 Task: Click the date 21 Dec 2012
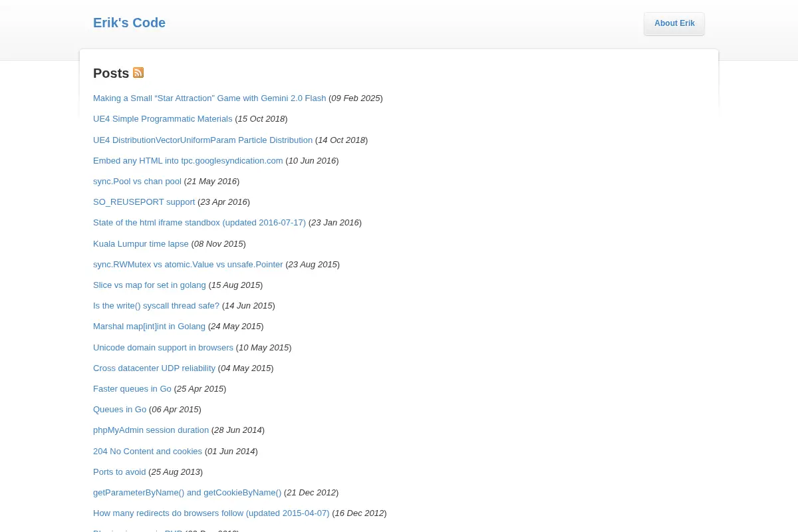click(x=311, y=492)
